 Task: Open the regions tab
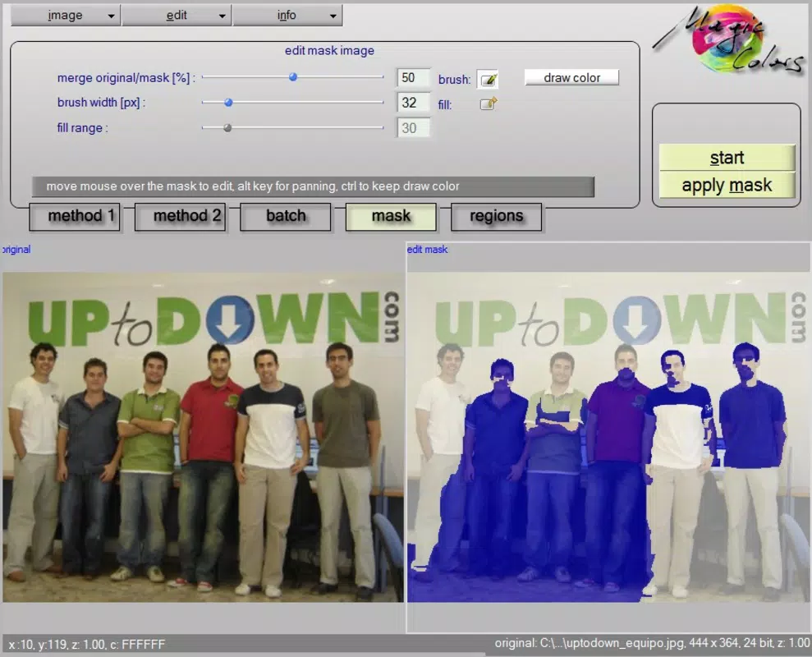point(496,216)
